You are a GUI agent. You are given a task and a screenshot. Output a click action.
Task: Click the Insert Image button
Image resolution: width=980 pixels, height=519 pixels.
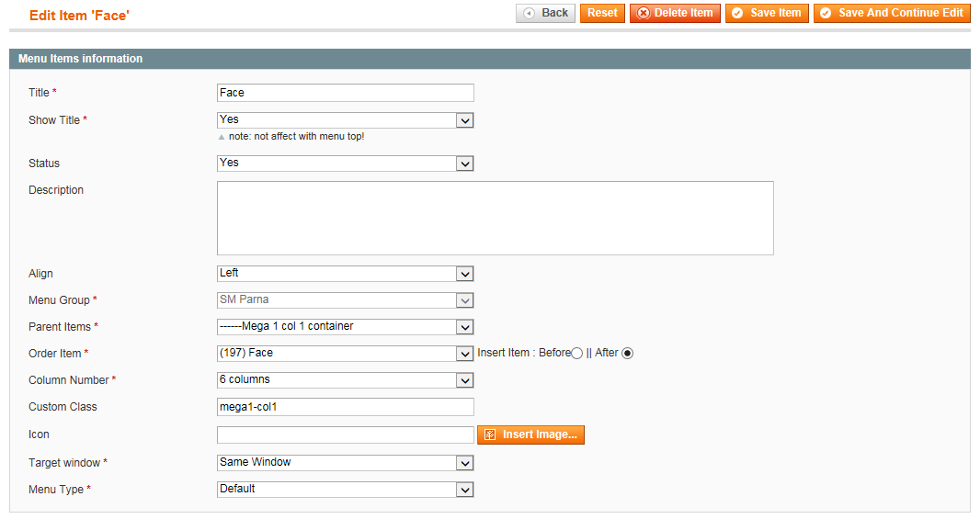[530, 434]
